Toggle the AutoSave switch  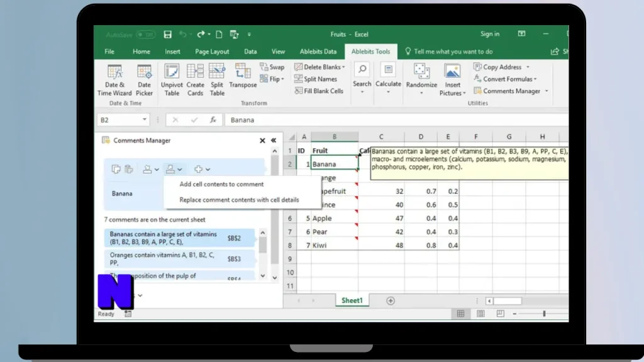tap(146, 35)
